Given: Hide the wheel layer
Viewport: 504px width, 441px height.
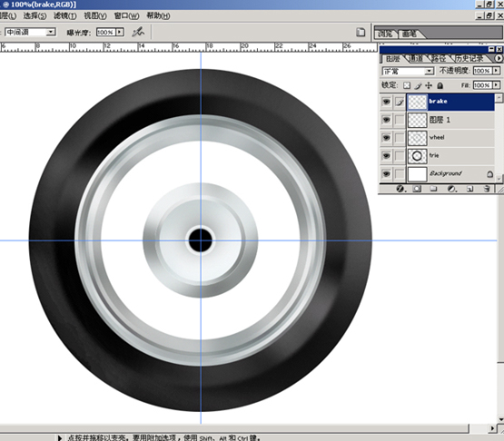Looking at the screenshot, I should coord(386,137).
